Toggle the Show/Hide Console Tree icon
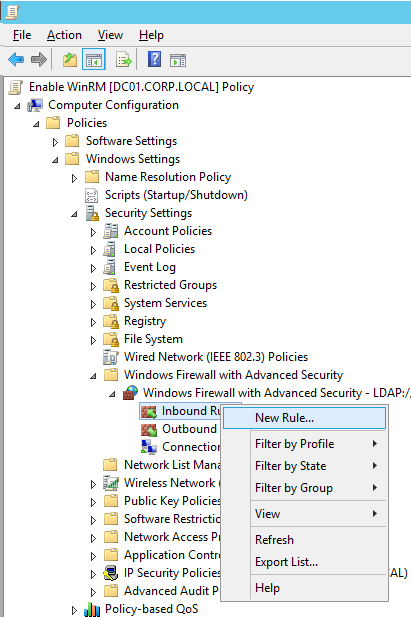Image resolution: width=411 pixels, height=617 pixels. (94, 60)
